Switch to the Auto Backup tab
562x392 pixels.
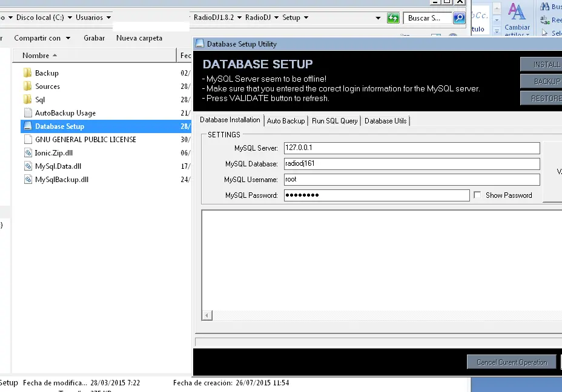click(286, 121)
